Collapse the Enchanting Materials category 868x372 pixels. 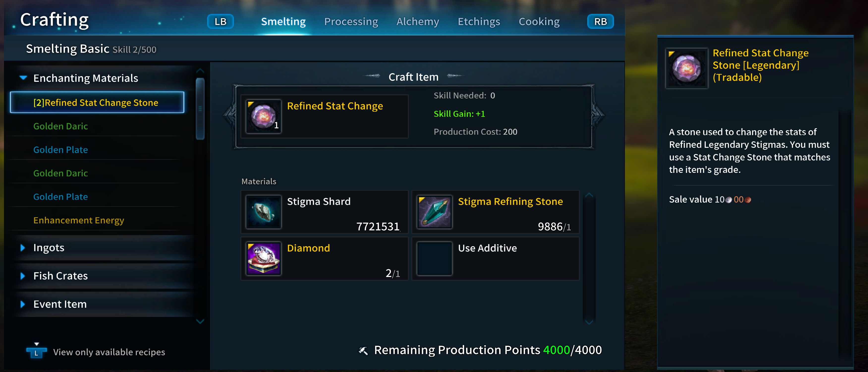tap(23, 78)
